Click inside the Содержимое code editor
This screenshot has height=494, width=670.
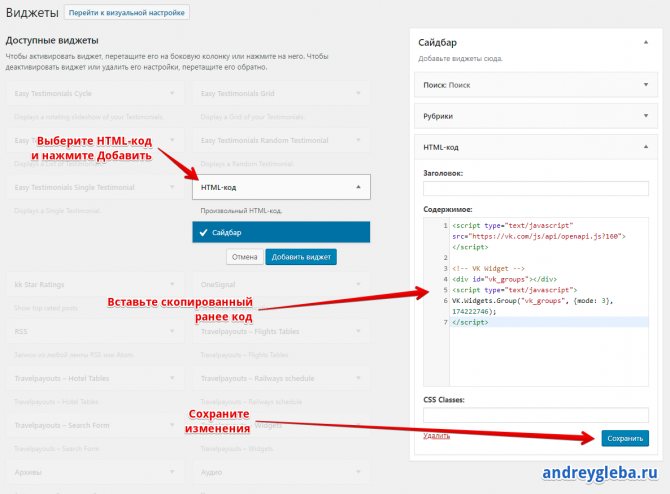tap(536, 302)
